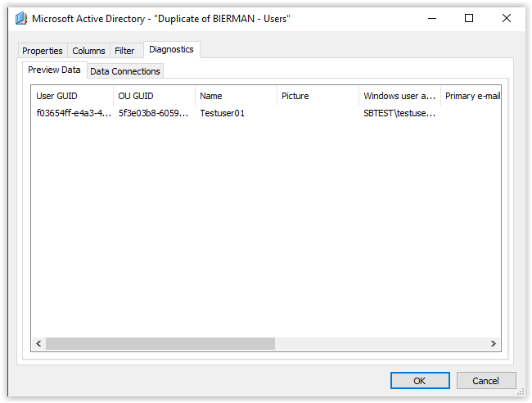Close the dialog window with X

[x=507, y=18]
